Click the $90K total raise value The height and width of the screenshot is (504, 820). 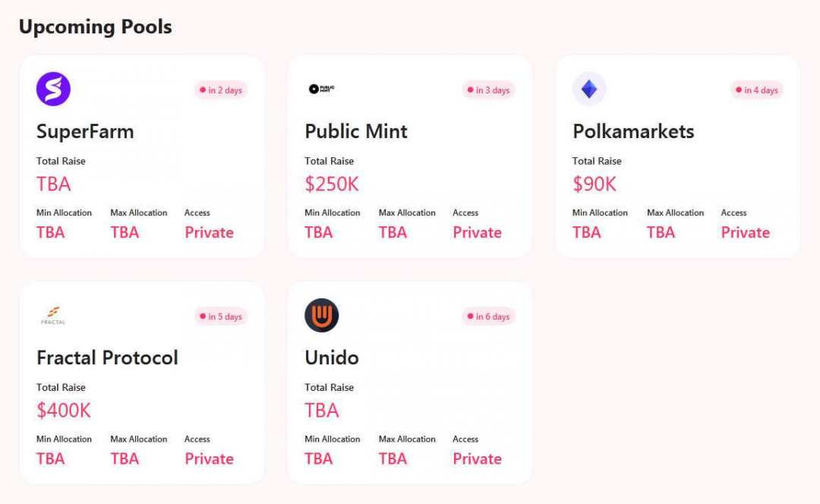594,184
